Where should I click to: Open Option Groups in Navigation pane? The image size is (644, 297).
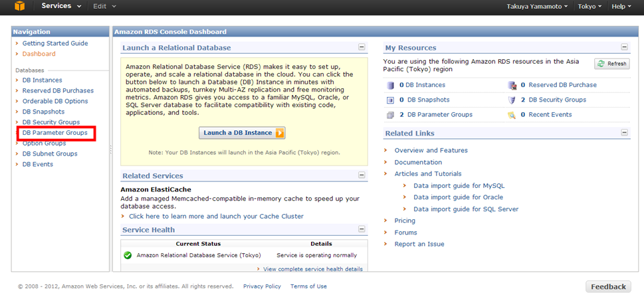45,144
